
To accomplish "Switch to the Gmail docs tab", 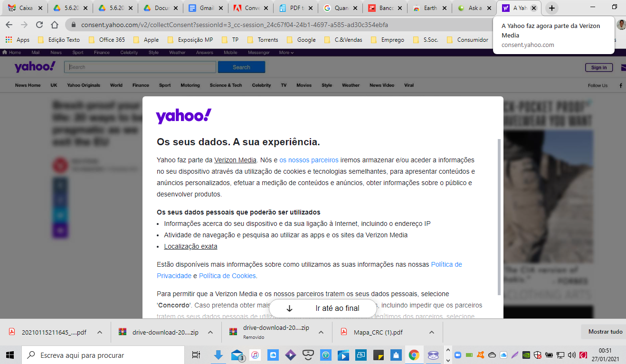I will click(x=205, y=8).
